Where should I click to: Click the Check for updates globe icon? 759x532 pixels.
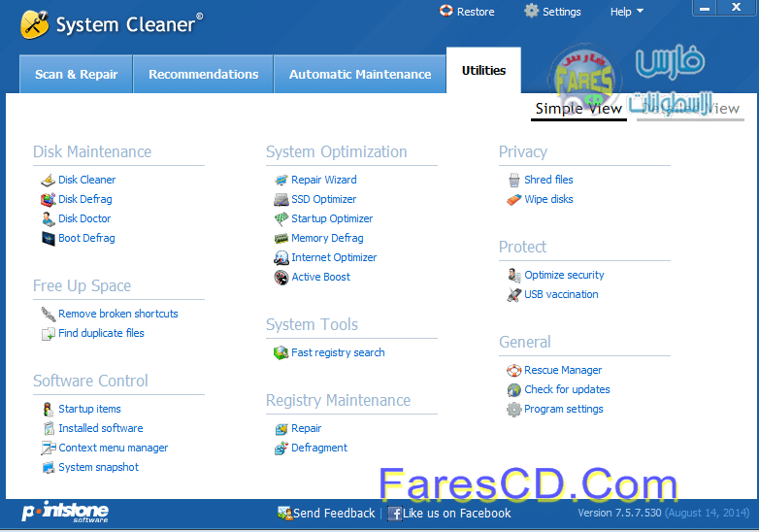514,389
